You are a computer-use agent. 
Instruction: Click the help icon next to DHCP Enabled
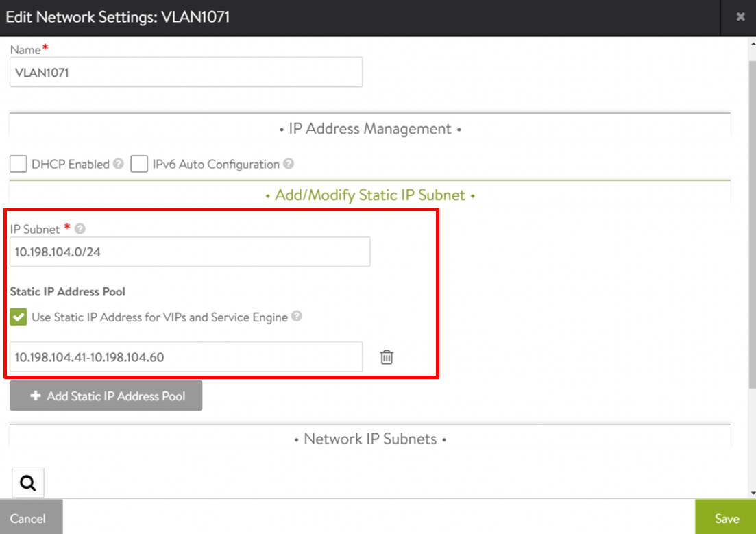pyautogui.click(x=119, y=165)
